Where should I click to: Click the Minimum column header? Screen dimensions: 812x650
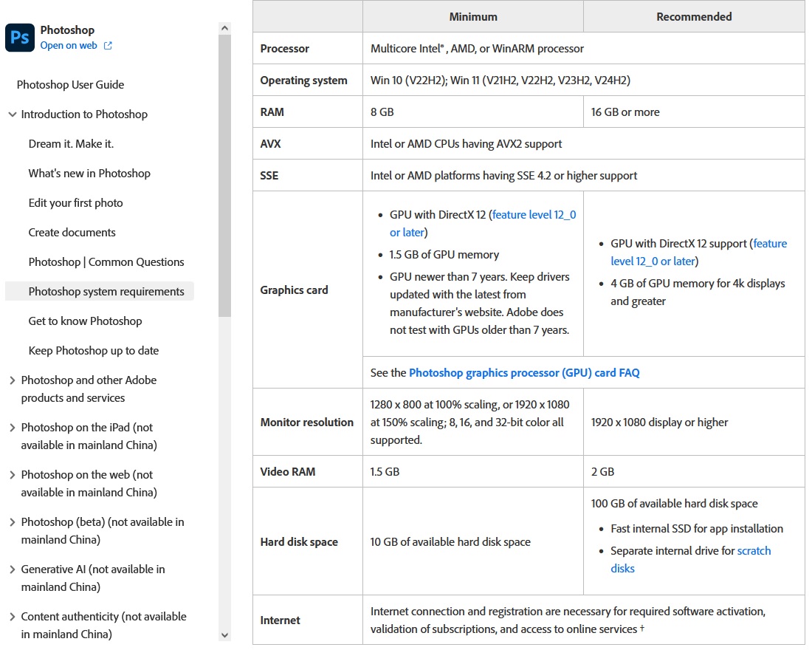pyautogui.click(x=473, y=16)
